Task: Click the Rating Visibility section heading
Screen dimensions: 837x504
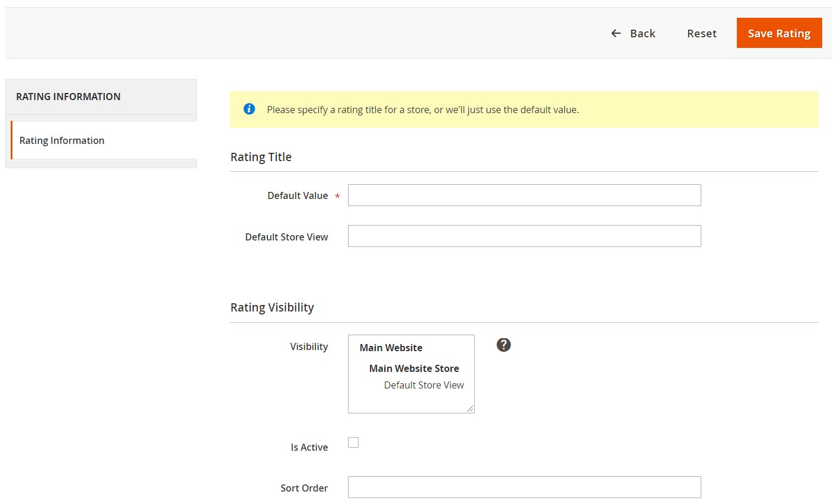Action: [272, 307]
